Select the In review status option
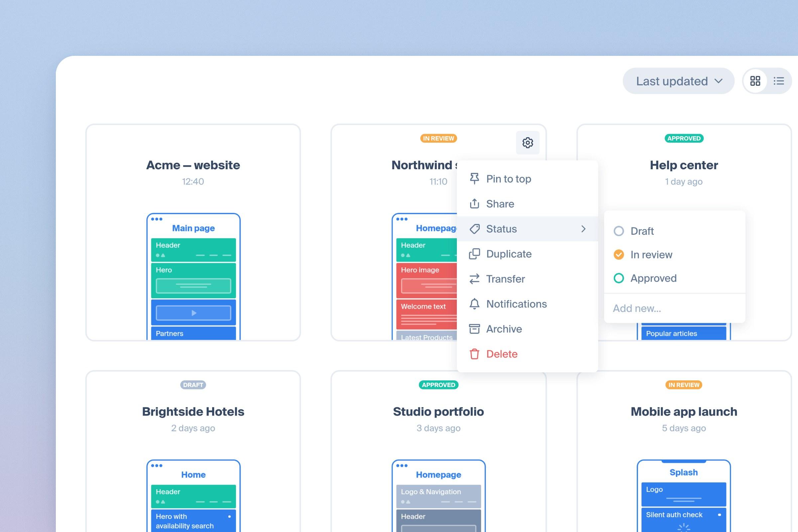Image resolution: width=798 pixels, height=532 pixels. click(x=675, y=254)
